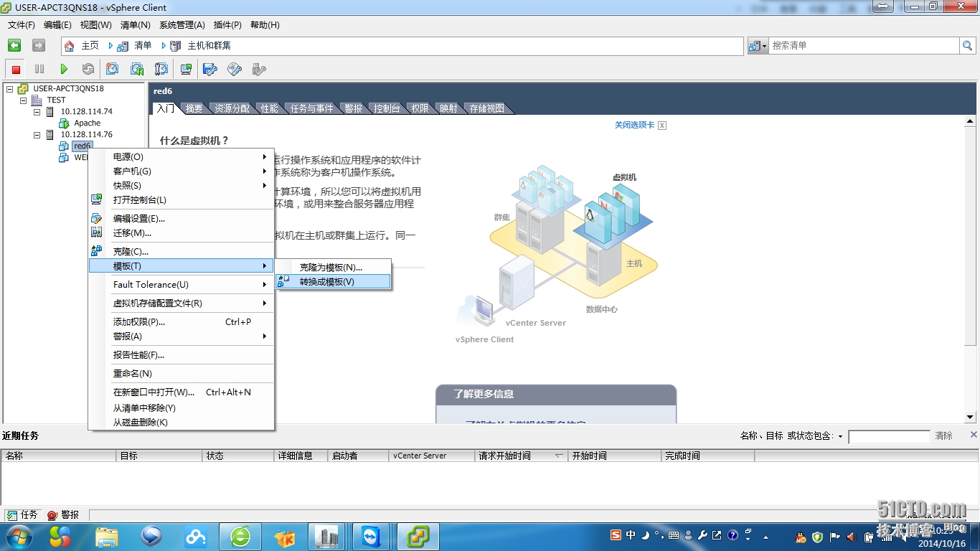Click the 清除 filter button

tap(944, 436)
